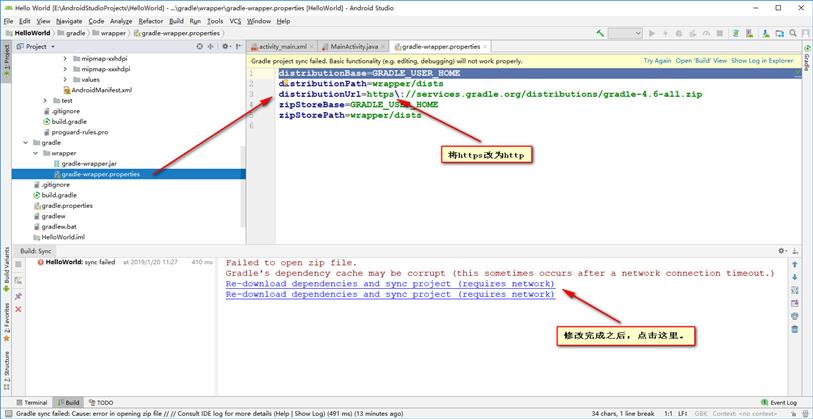Open the Build menu
This screenshot has height=419, width=813.
click(176, 21)
